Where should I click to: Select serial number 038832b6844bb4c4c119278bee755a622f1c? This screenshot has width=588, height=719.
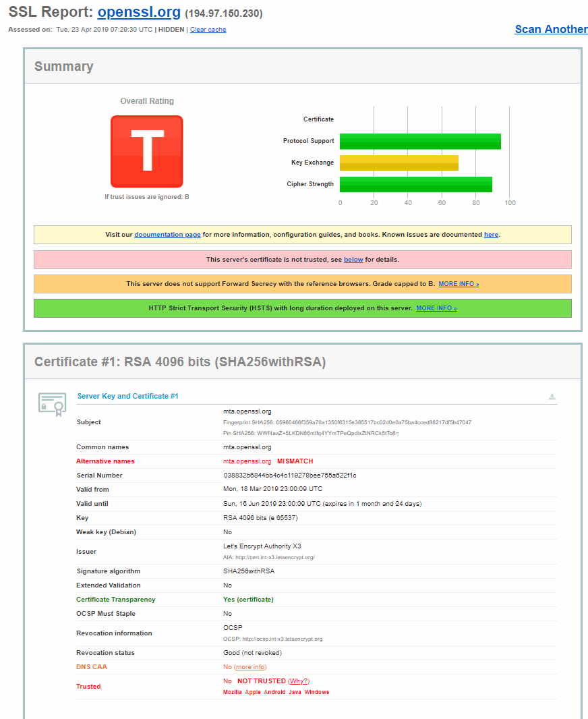(x=290, y=476)
